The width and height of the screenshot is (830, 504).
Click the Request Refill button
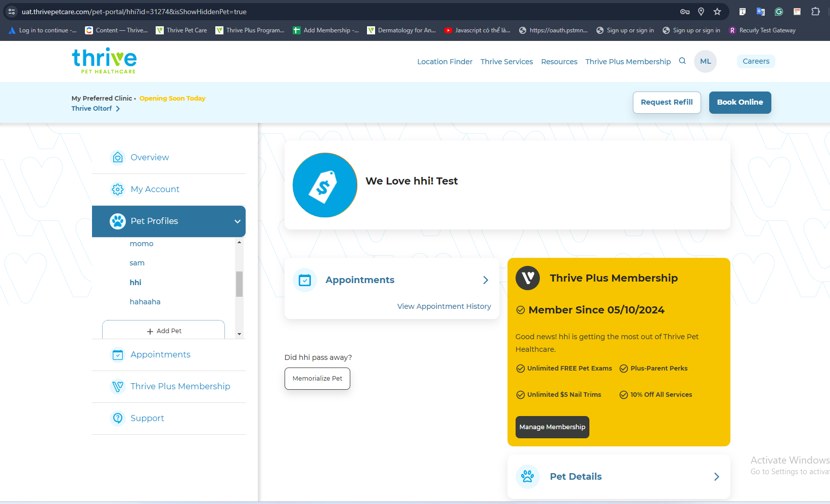(667, 103)
